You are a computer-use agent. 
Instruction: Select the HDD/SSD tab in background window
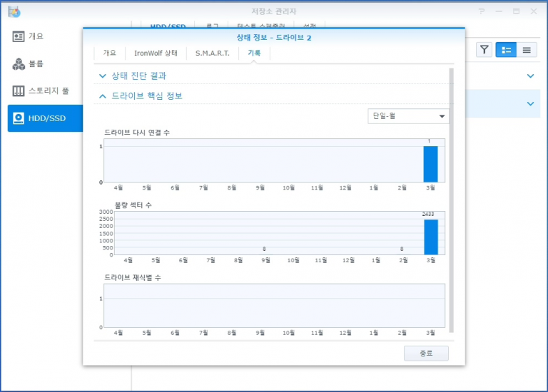tap(168, 26)
